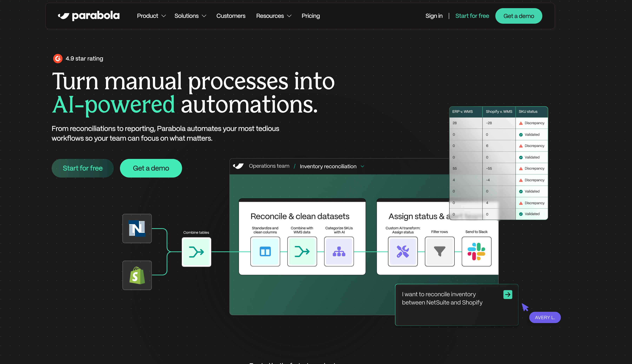The width and height of the screenshot is (632, 364).
Task: Click the Shopify bag icon
Action: [x=137, y=275]
